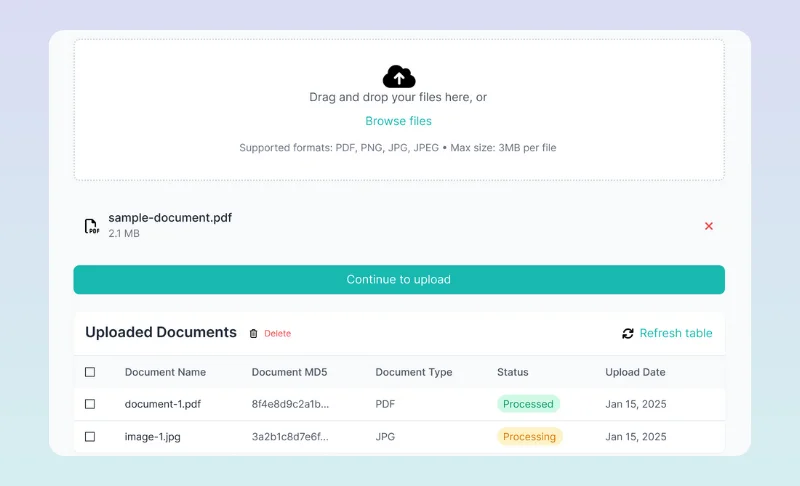The image size is (800, 486).
Task: Select the document-1.pdf name in the table
Action: [x=162, y=404]
